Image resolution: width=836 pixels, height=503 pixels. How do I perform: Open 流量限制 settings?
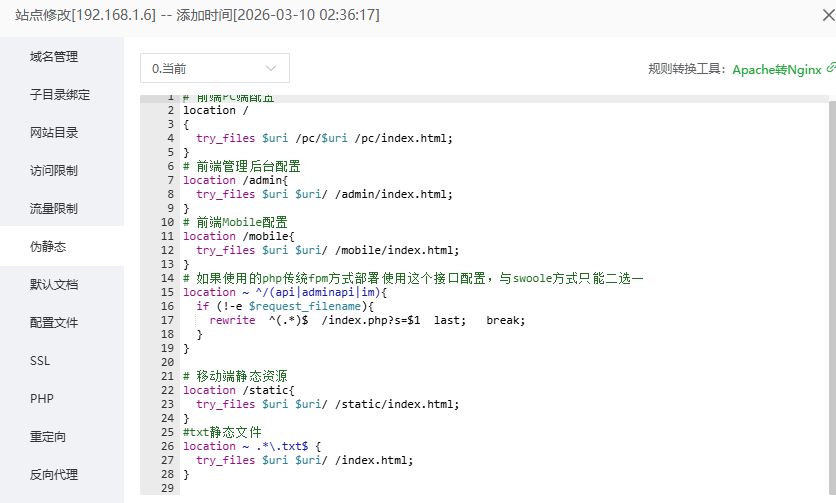54,209
